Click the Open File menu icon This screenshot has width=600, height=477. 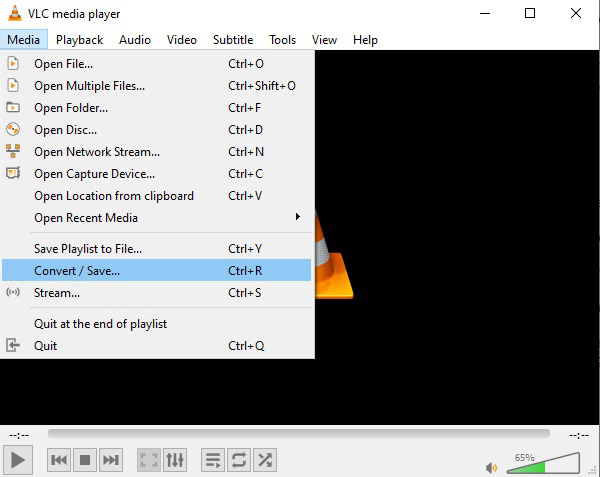(x=13, y=63)
